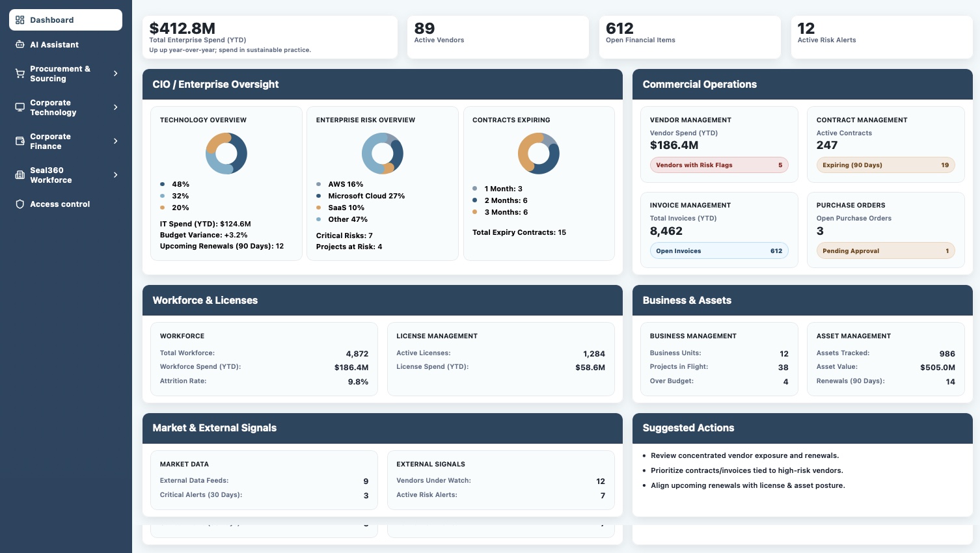
Task: Click the AWS 16% legend dot
Action: tap(319, 185)
